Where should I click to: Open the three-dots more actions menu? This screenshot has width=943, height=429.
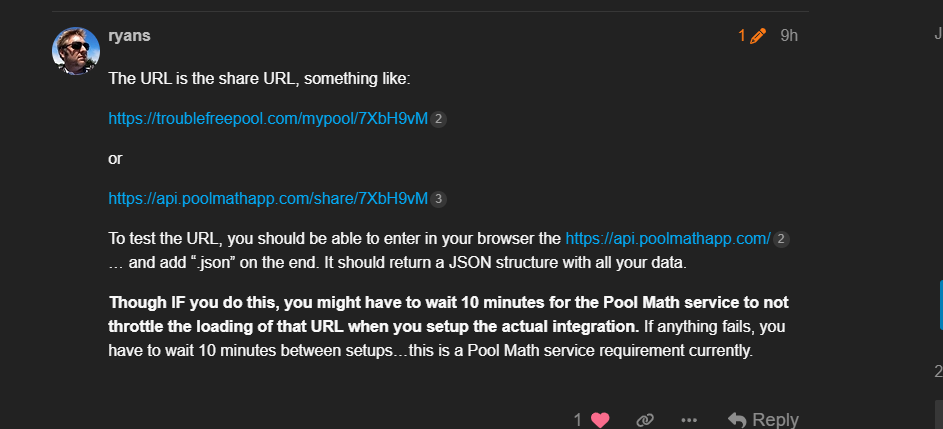(689, 420)
